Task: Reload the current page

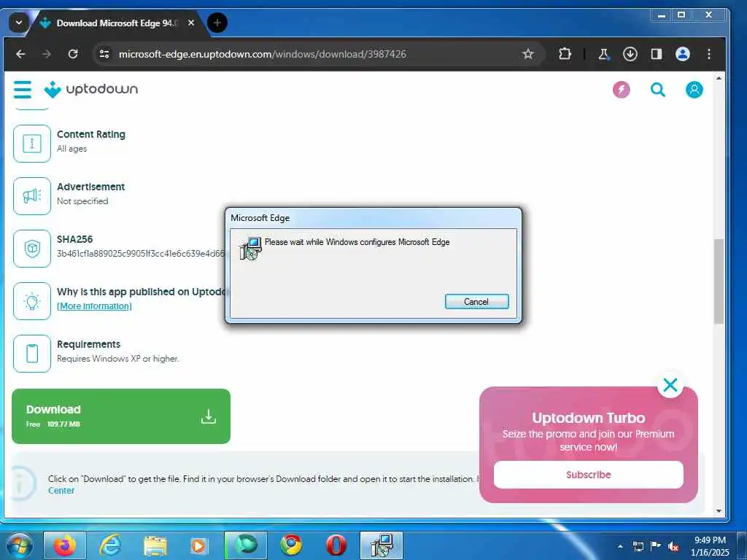Action: pyautogui.click(x=73, y=54)
